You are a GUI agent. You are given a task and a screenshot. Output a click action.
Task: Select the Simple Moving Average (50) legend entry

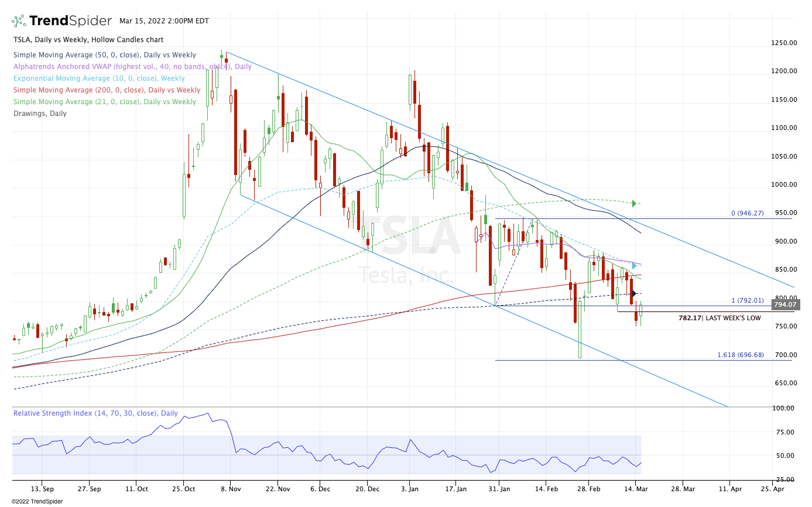pyautogui.click(x=104, y=55)
